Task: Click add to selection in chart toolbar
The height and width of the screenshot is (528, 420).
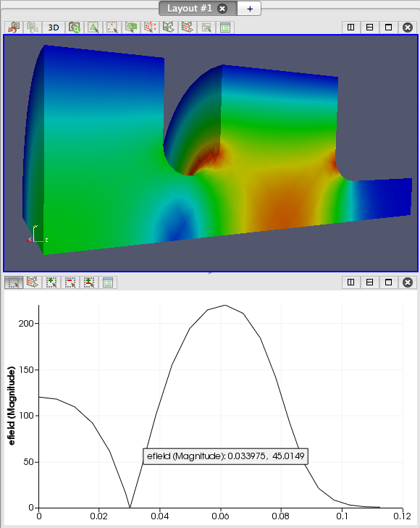Action: click(x=51, y=282)
